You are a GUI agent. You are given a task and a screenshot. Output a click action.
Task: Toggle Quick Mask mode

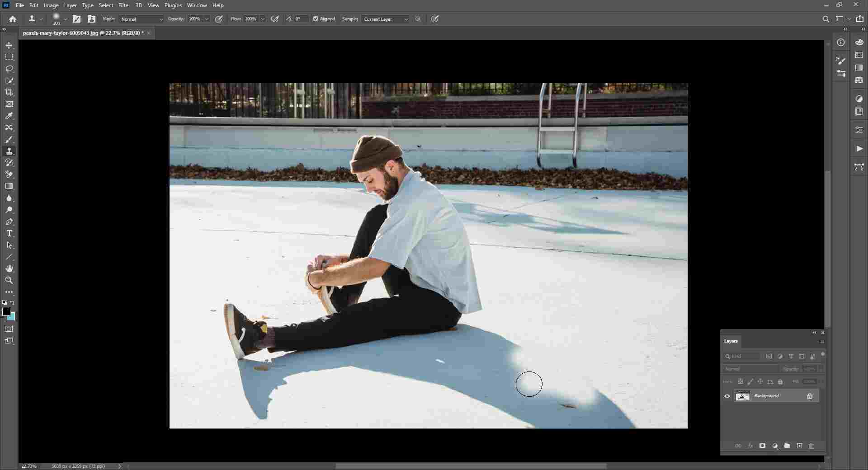click(9, 329)
